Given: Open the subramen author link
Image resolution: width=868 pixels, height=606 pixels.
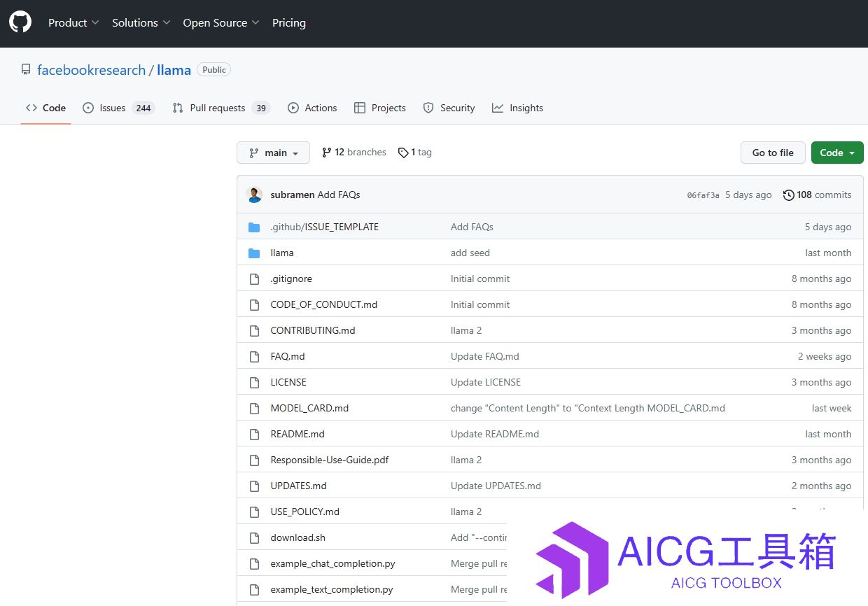Looking at the screenshot, I should (293, 195).
